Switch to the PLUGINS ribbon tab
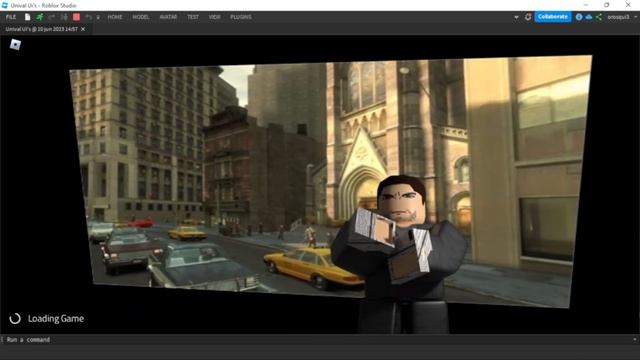Viewport: 640px width, 360px height. (241, 17)
